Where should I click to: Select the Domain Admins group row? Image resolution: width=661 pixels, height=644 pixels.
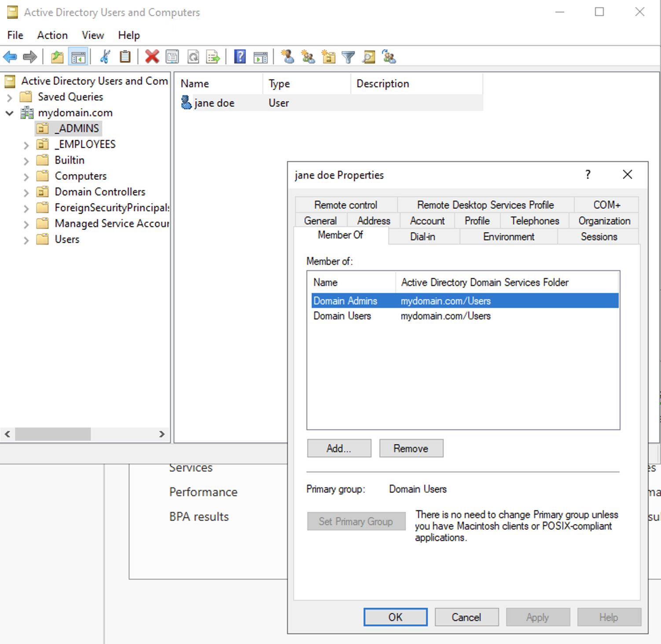coord(465,301)
